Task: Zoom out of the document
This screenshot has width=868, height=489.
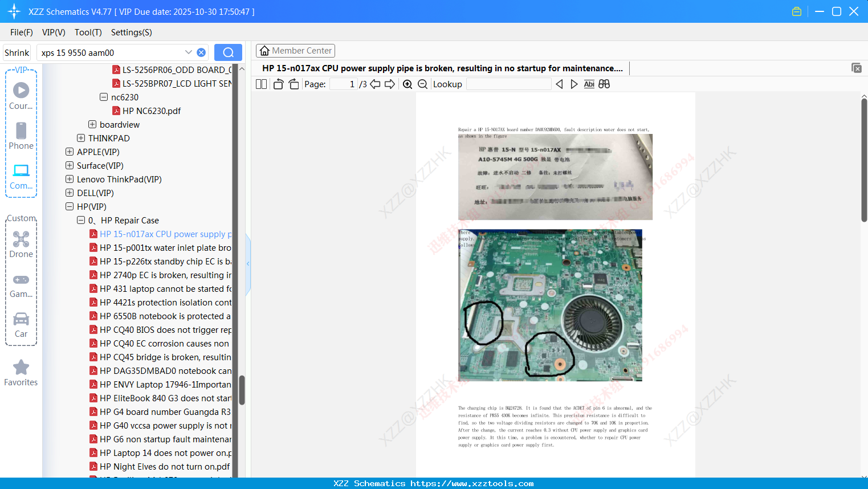Action: click(422, 84)
